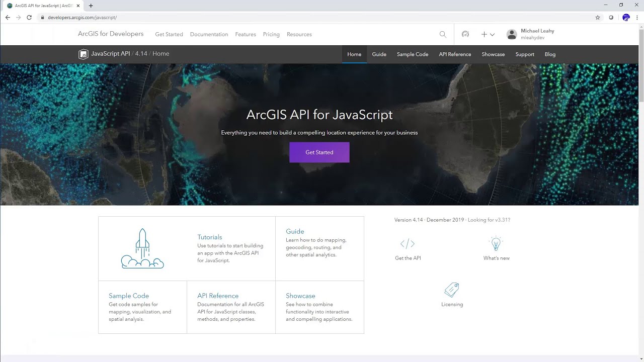Click the site lock icon
Viewport: 644px width, 362px height.
tap(43, 18)
